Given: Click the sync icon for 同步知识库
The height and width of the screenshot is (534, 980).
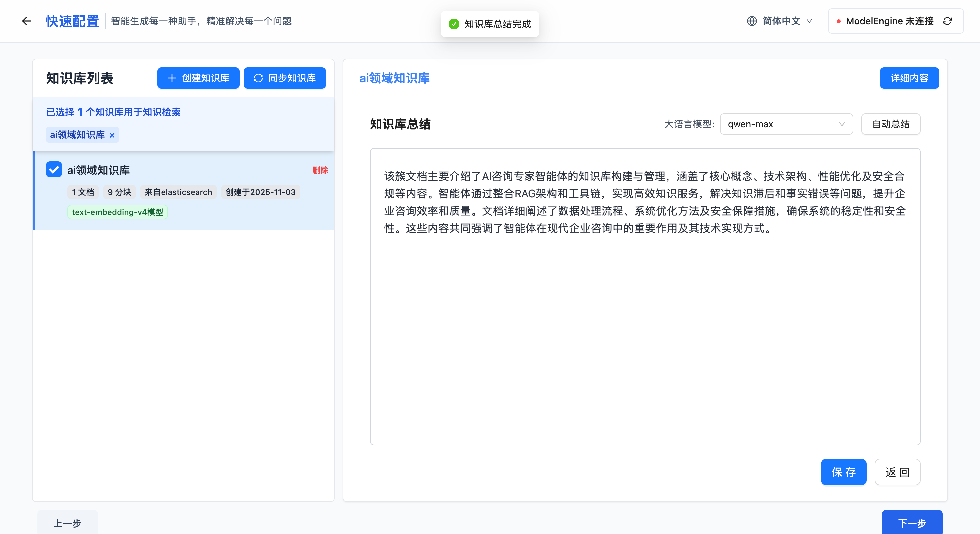Looking at the screenshot, I should click(x=258, y=78).
